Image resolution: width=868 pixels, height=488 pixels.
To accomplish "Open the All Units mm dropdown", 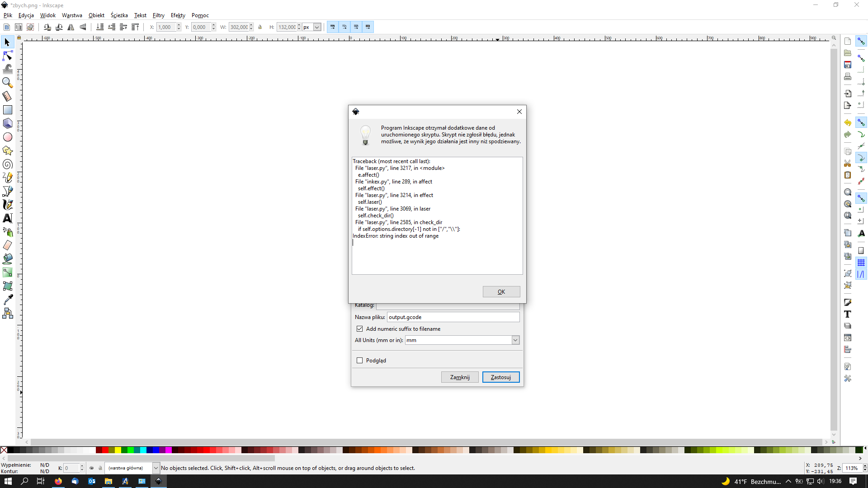I will point(515,340).
